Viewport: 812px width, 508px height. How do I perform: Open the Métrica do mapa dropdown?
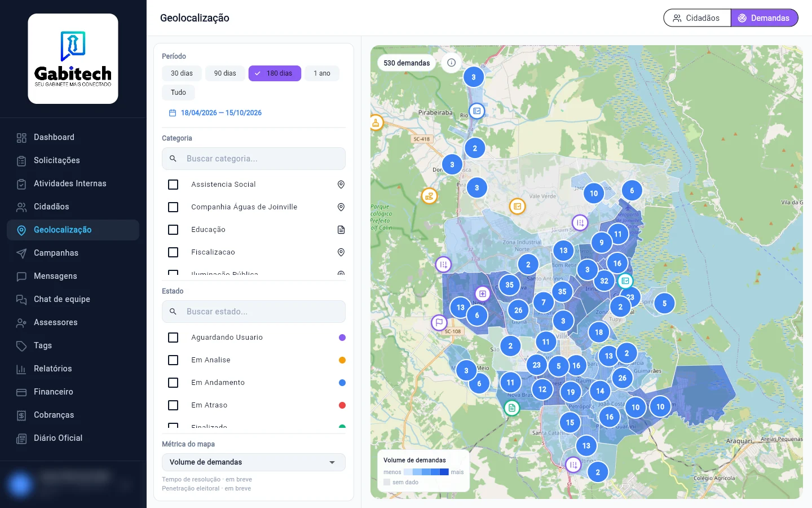pyautogui.click(x=254, y=462)
